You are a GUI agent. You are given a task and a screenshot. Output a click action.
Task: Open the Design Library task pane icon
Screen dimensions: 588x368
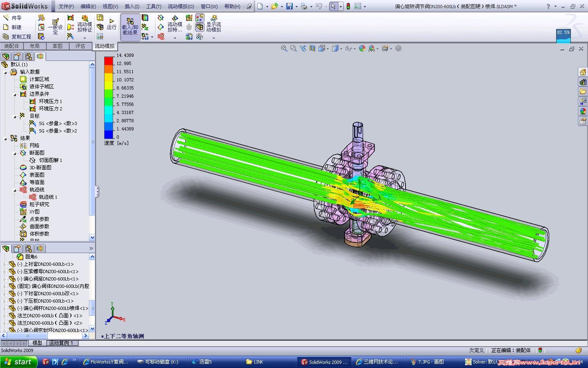(x=583, y=82)
